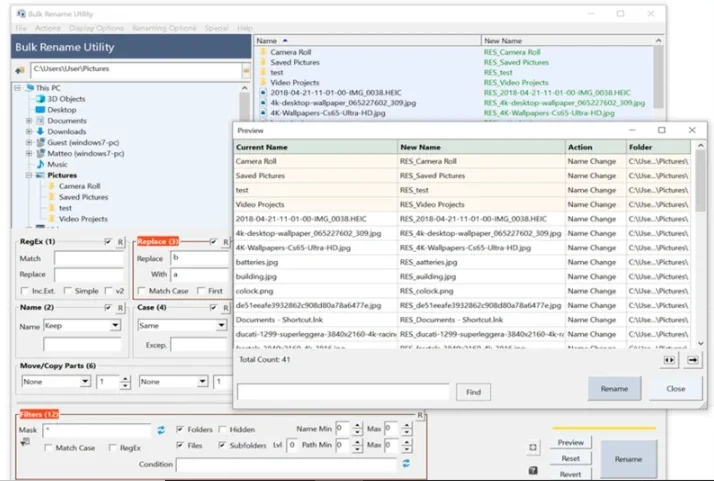This screenshot has height=481, width=714.
Task: Open the Display Options menu
Action: click(x=96, y=28)
